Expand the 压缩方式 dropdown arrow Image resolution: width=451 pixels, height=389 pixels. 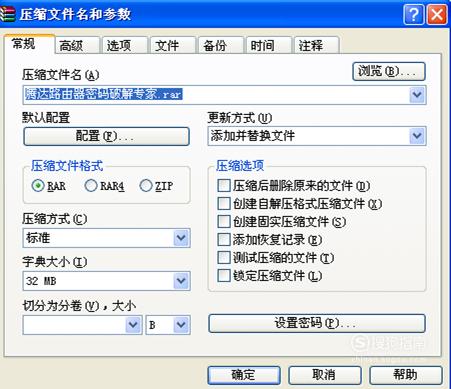pyautogui.click(x=181, y=238)
